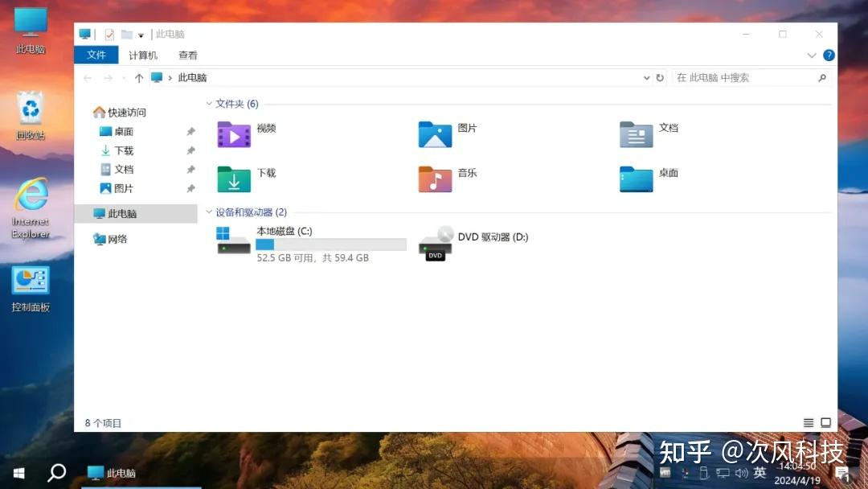
Task: Open the address bar dropdown arrow
Action: tap(647, 78)
